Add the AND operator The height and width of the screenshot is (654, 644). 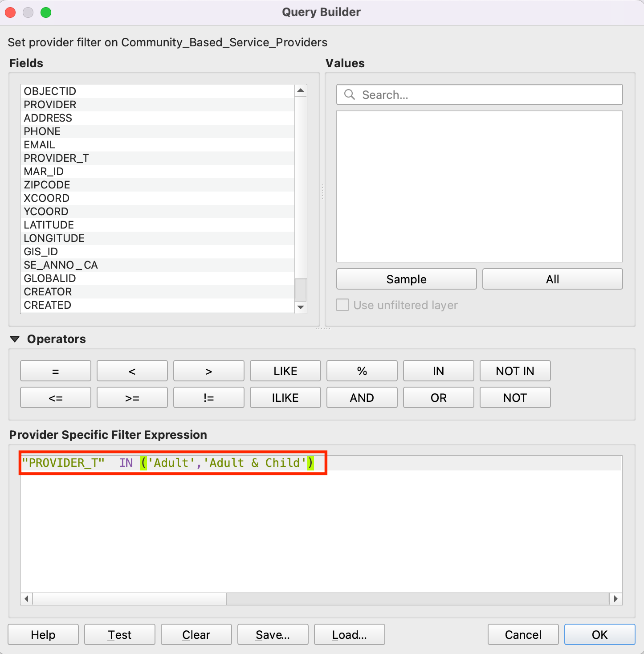(x=362, y=398)
